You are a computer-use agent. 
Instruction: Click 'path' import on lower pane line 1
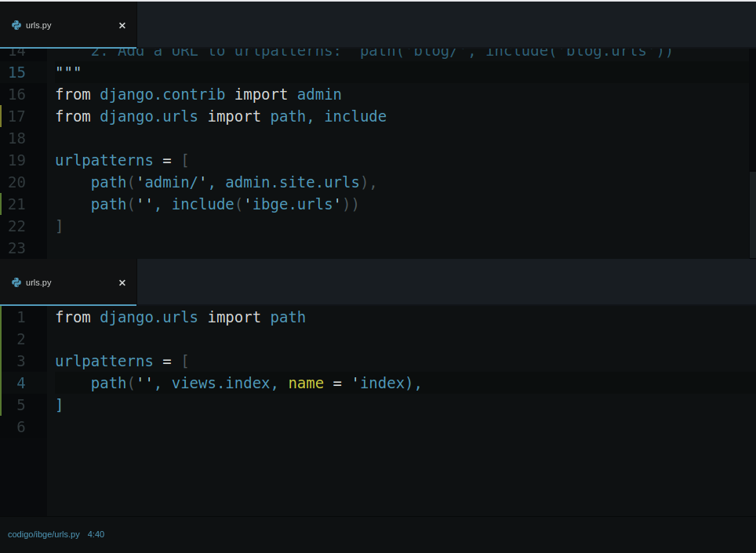point(288,318)
